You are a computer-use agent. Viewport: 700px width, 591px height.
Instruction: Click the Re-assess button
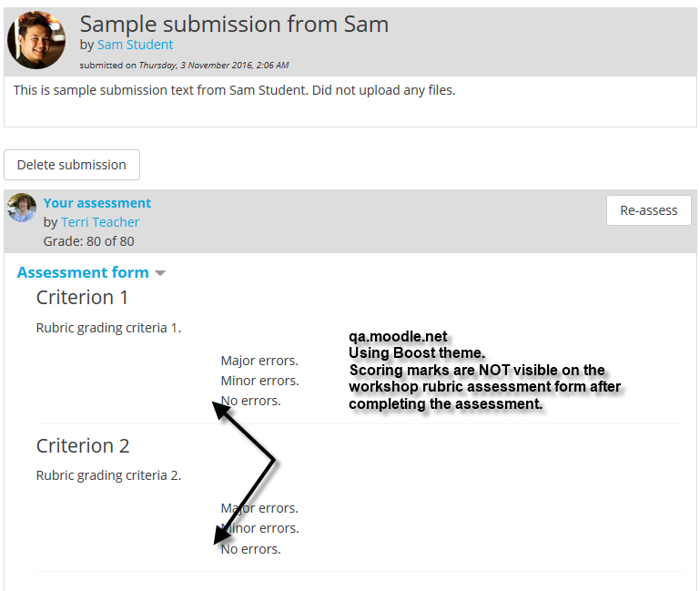tap(649, 210)
